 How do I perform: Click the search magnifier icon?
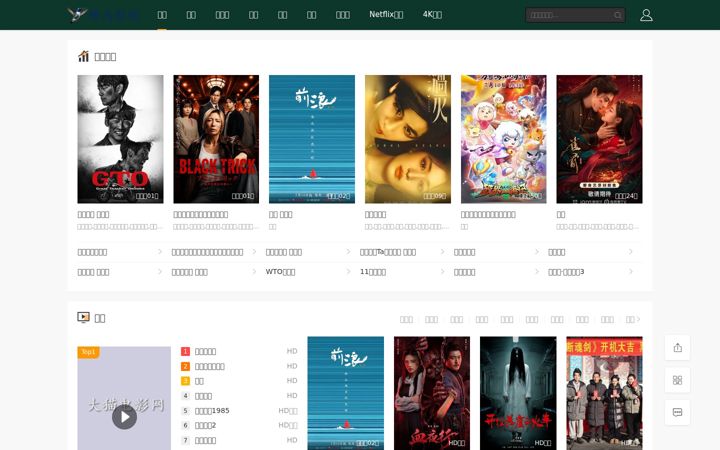coord(618,15)
